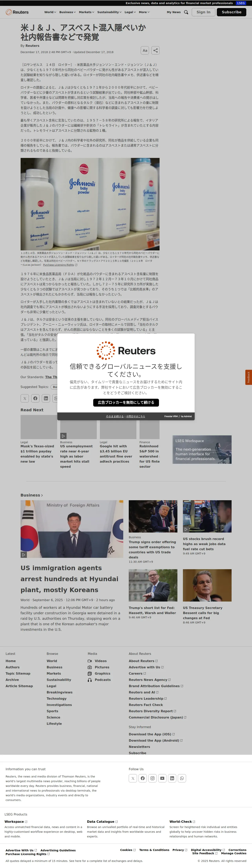Open Trump signs order tariff exemptions story
The height and width of the screenshot is (868, 252).
point(152,550)
